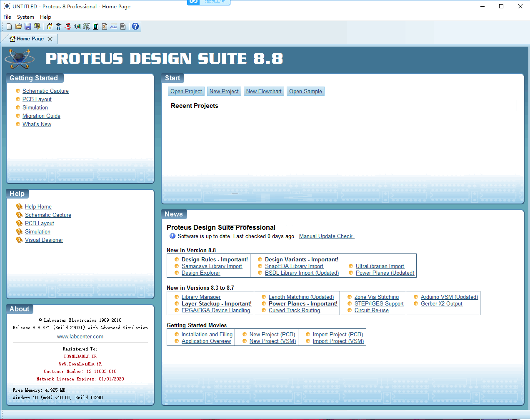
Task: Open Samacsys Library Import link
Action: [212, 266]
